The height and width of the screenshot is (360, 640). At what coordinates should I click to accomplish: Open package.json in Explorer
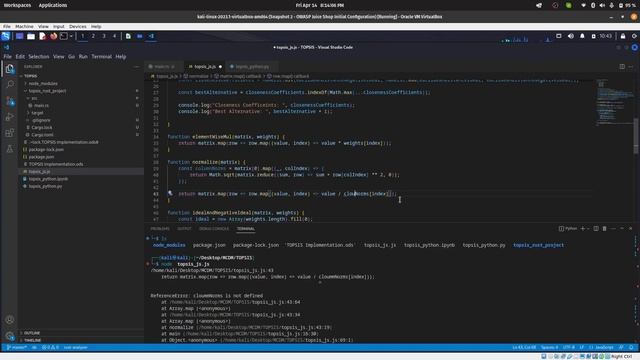click(41, 157)
